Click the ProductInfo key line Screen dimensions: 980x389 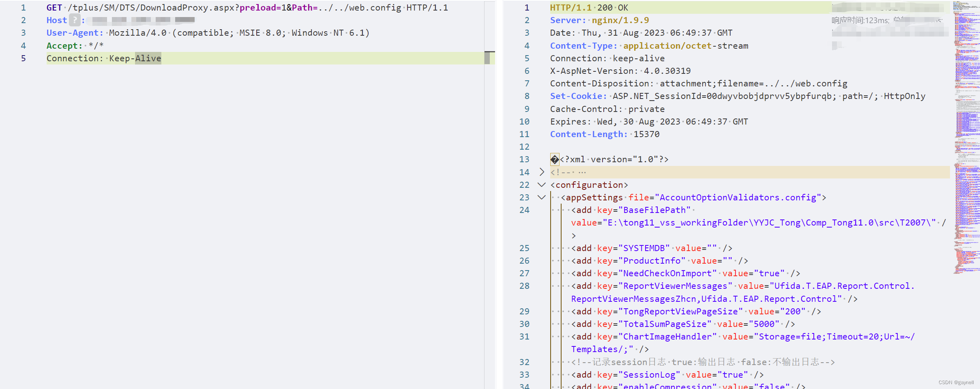point(660,261)
